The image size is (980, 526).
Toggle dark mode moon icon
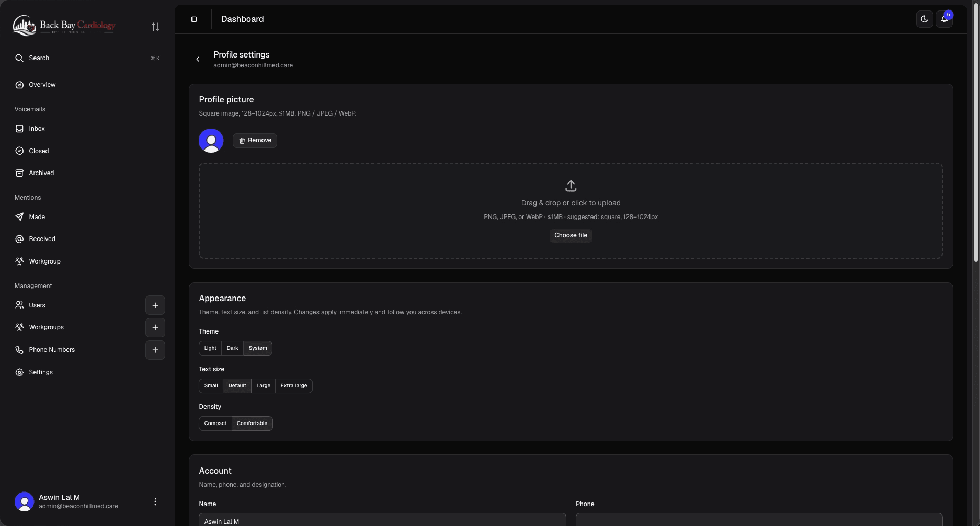[925, 19]
